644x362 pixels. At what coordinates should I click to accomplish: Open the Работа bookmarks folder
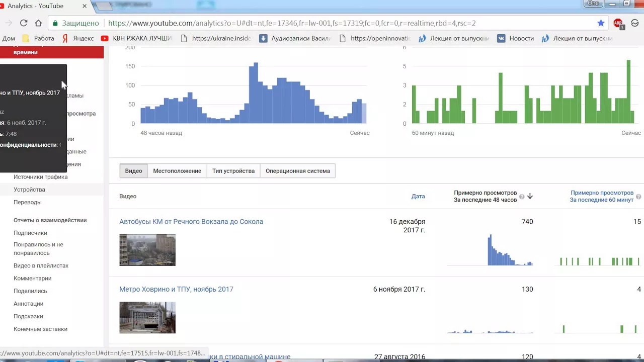[39, 38]
